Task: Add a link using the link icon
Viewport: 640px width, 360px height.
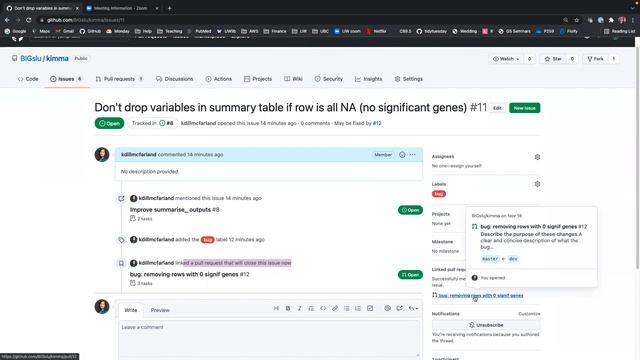Action: (335, 308)
